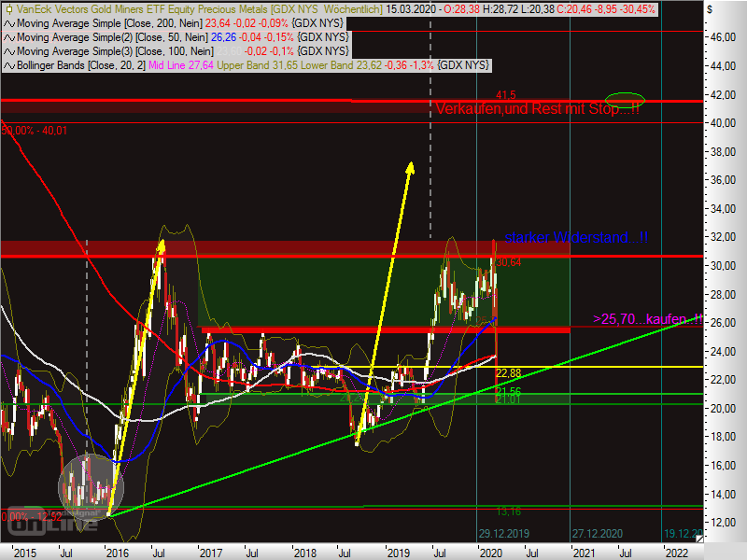Select the Bollinger Bands [Close, 20, 2] legend
Screen dimensions: 747x560
click(81, 65)
